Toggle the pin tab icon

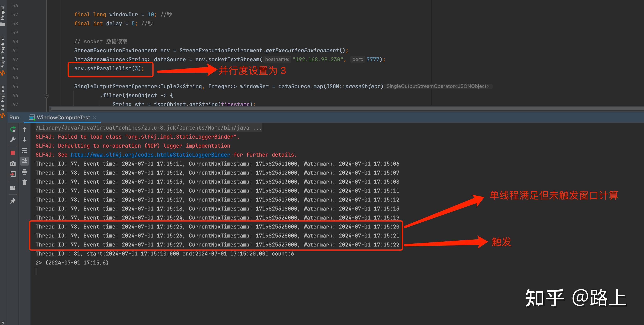tap(13, 201)
